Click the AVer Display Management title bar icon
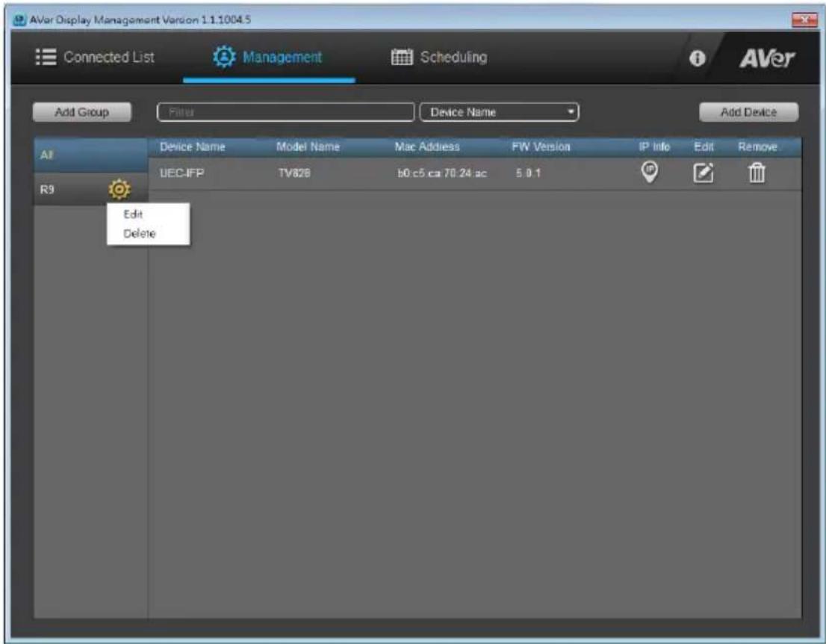 [19, 20]
